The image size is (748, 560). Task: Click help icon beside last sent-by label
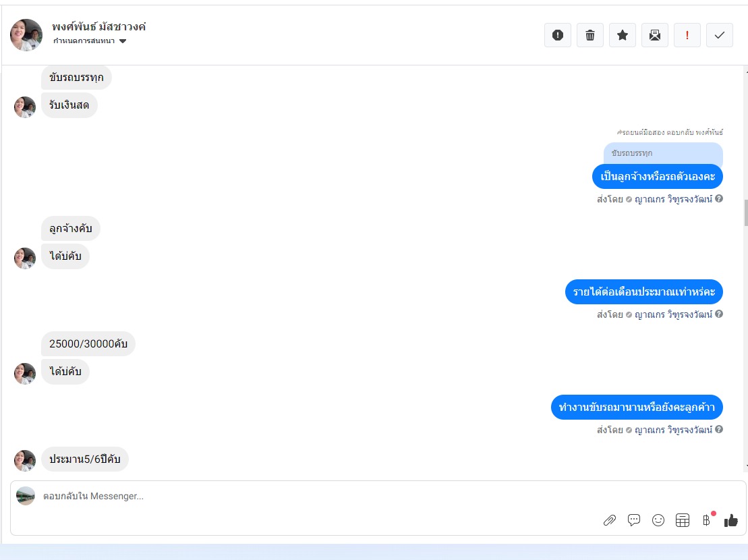pos(719,429)
